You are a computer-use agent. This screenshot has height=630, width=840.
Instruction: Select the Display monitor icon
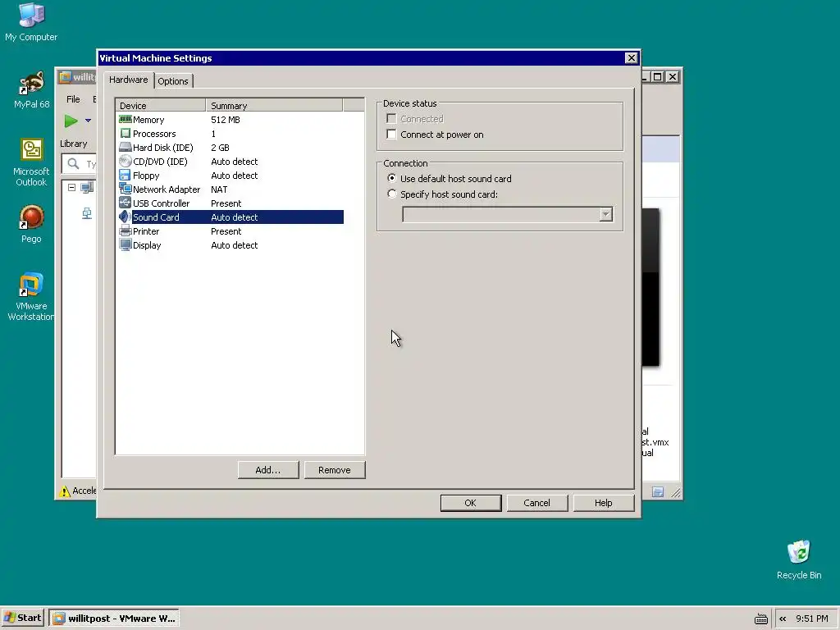coord(126,244)
